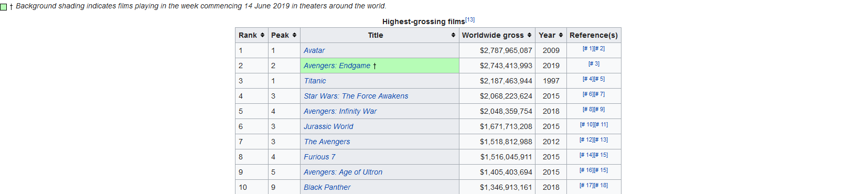This screenshot has width=868, height=194.
Task: Open reference # 10 for Jurassic World
Action: tap(587, 124)
